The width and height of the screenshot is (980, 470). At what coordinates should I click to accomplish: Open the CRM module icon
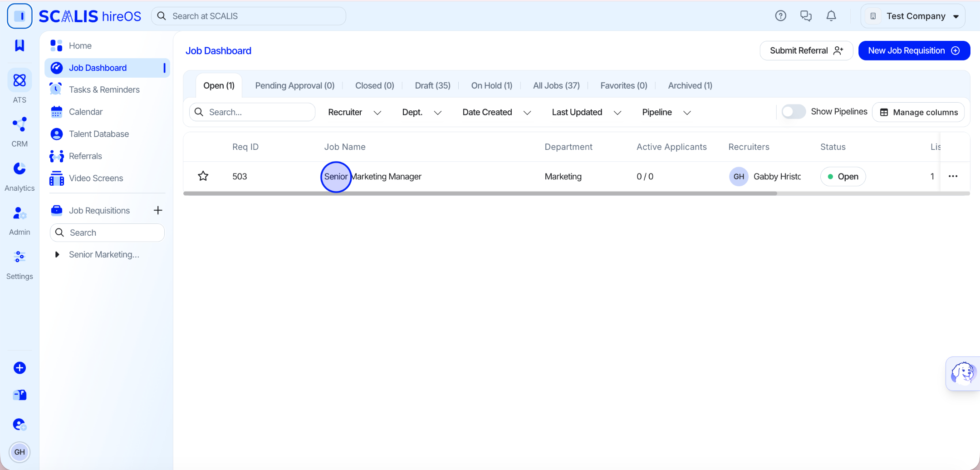click(20, 124)
